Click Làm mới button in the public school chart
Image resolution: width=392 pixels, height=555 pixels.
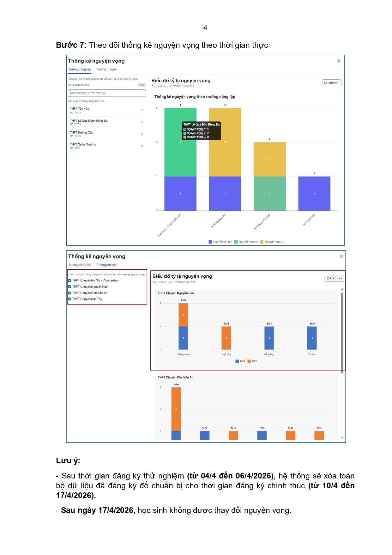point(332,83)
